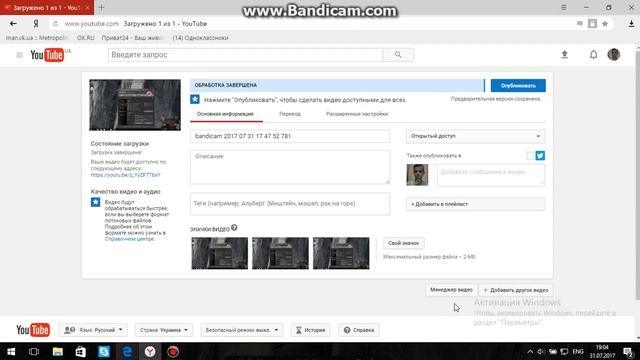Open browser downloads arrow icon
The height and width of the screenshot is (360, 640).
click(631, 24)
